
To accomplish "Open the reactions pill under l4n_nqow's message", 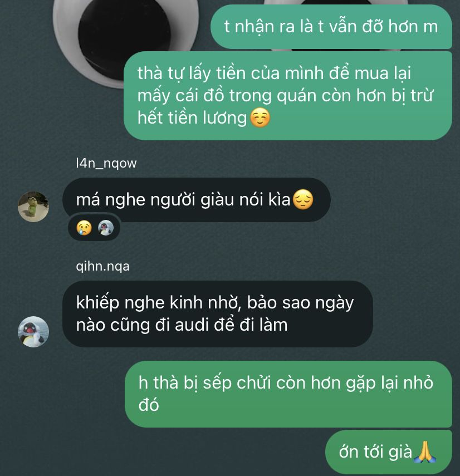I will click(95, 228).
